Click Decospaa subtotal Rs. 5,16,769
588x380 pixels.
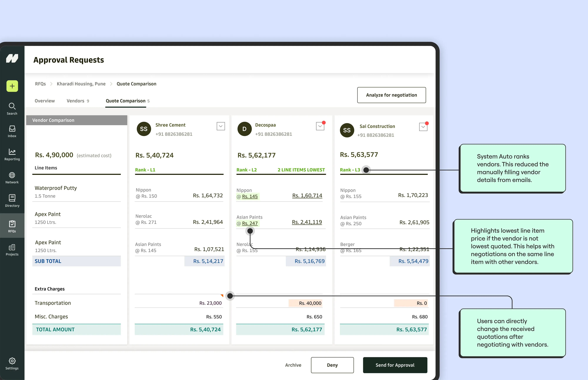(x=310, y=261)
